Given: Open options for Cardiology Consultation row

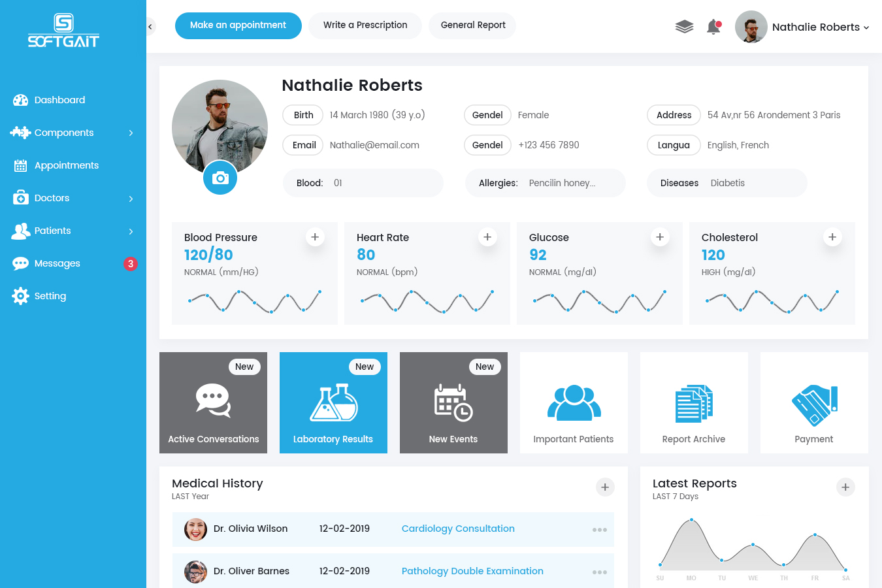Looking at the screenshot, I should click(x=600, y=530).
